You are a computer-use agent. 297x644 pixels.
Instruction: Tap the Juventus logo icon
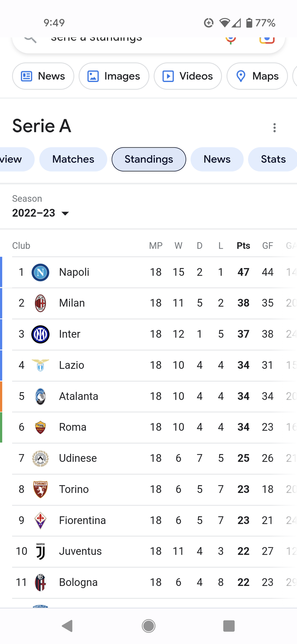point(40,551)
